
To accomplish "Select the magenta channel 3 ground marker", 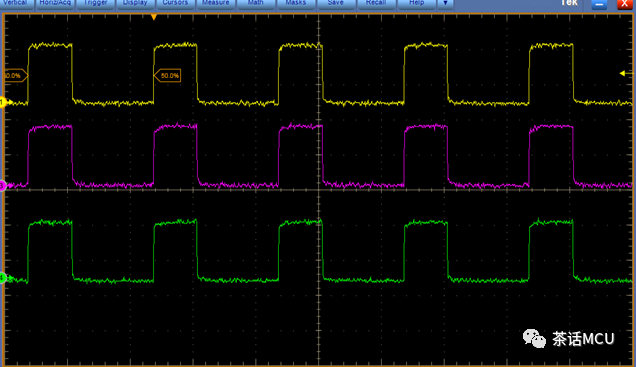I will coord(5,186).
